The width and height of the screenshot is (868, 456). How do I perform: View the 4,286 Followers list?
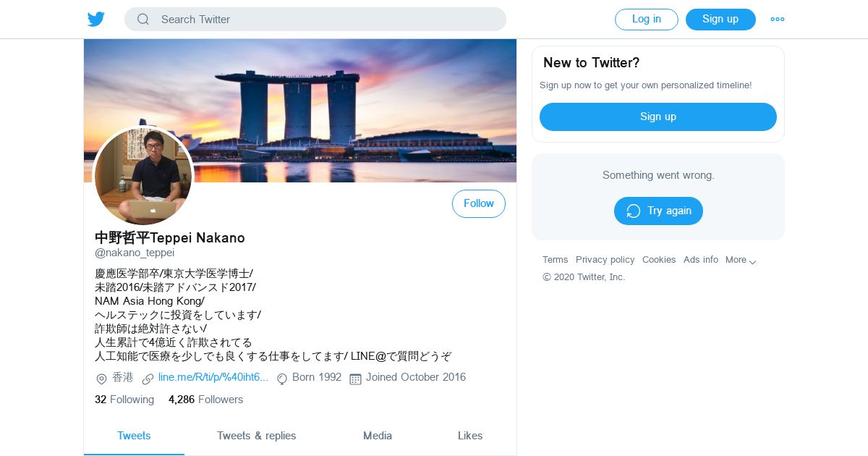(205, 400)
